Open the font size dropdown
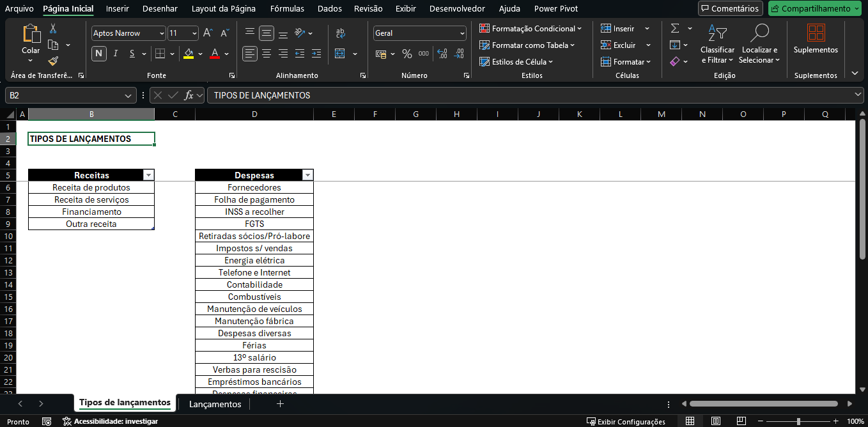 pyautogui.click(x=193, y=33)
